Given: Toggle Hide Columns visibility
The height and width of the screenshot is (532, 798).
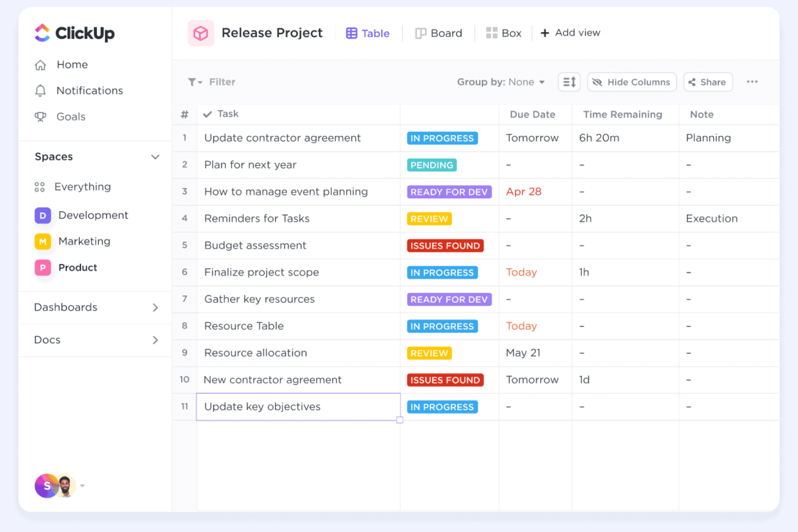Looking at the screenshot, I should (631, 82).
